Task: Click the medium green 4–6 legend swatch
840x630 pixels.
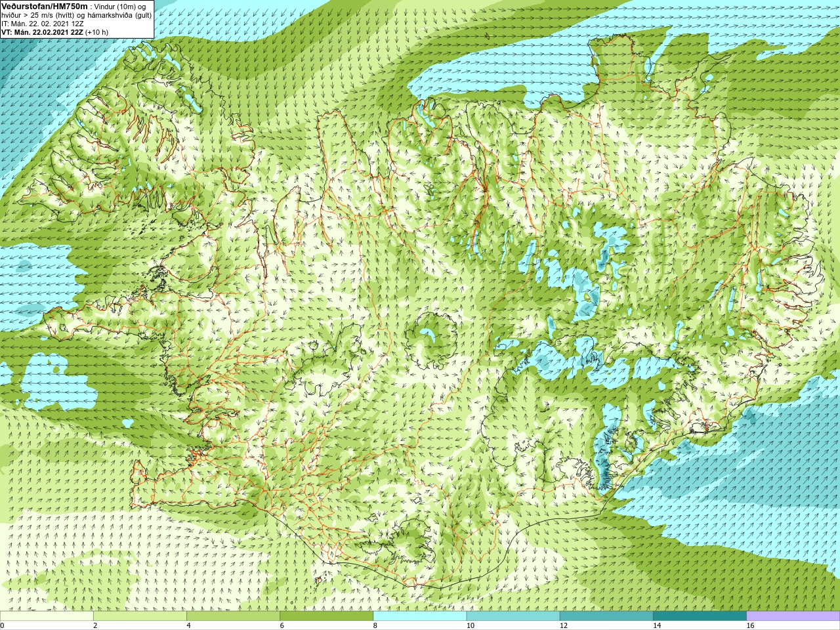Action: 233,616
